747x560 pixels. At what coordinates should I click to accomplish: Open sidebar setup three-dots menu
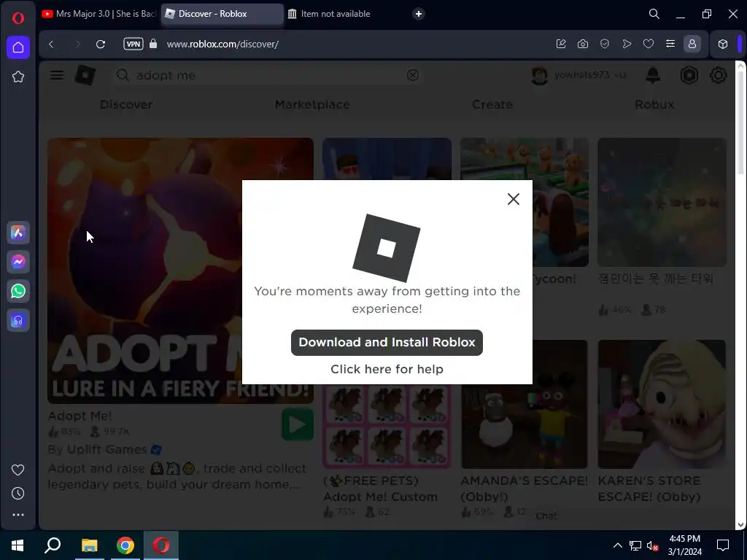click(18, 515)
